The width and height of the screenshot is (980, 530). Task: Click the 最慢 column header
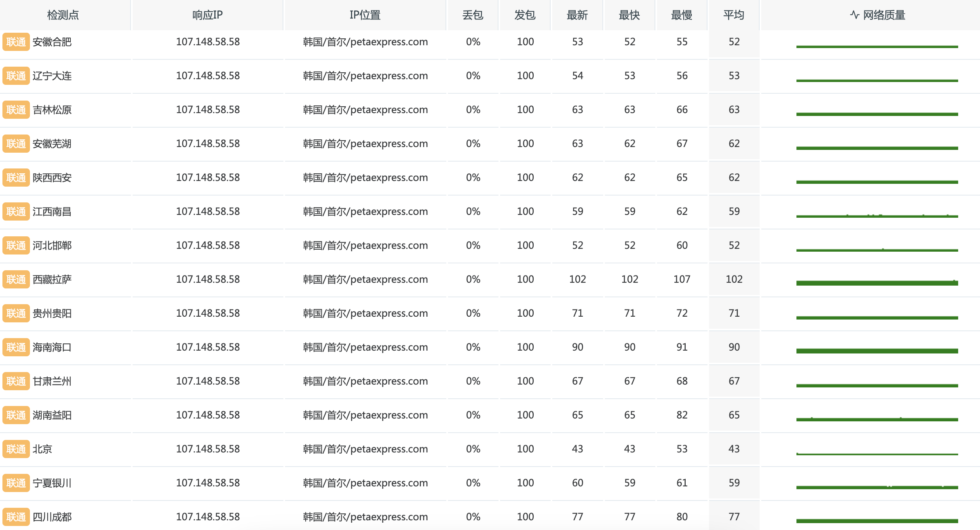click(x=681, y=15)
